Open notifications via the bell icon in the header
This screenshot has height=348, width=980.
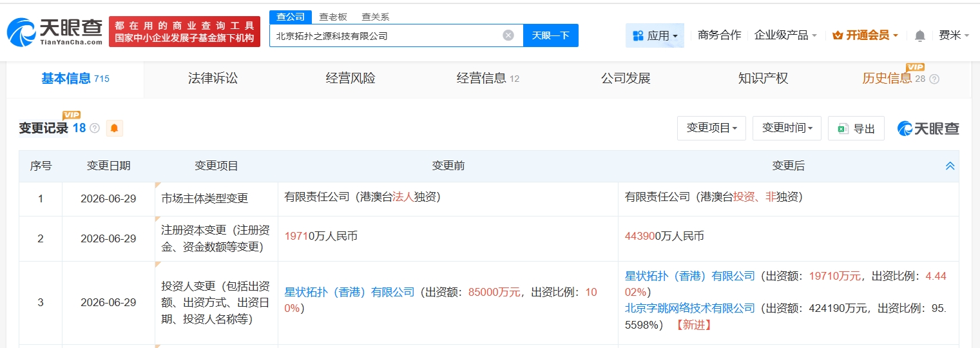pos(920,35)
